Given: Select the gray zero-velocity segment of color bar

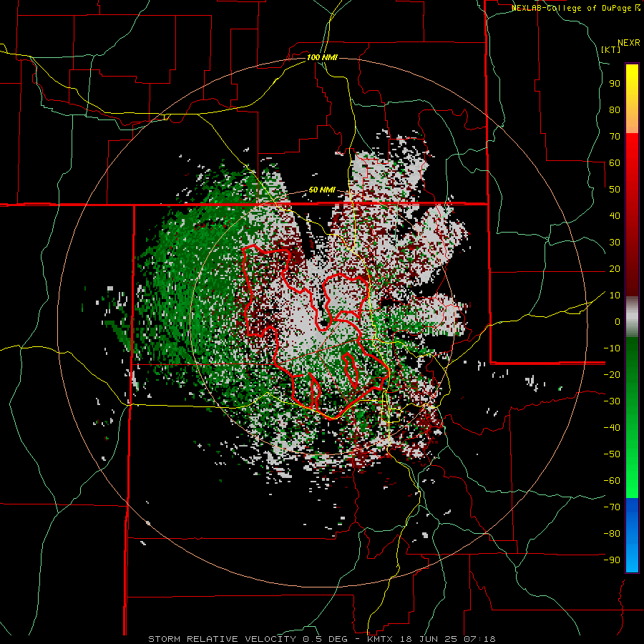Looking at the screenshot, I should 632,317.
